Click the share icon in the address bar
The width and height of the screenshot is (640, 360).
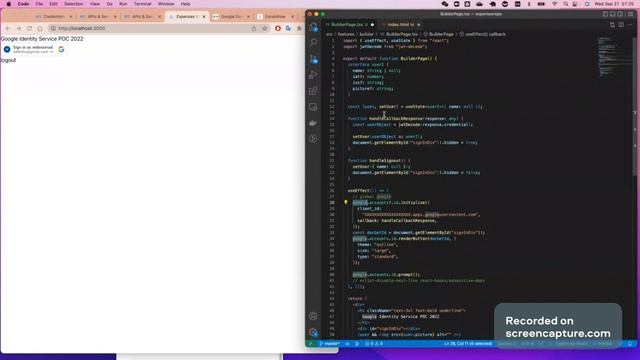(254, 28)
